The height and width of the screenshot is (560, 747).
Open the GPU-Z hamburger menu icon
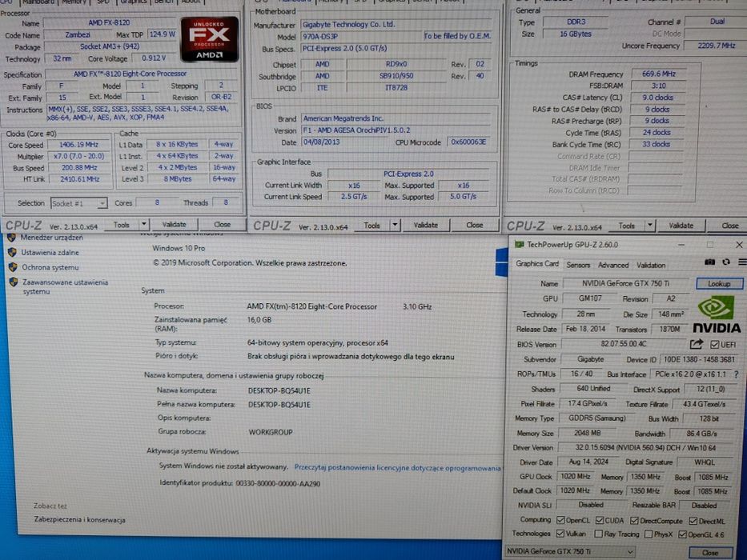tap(742, 262)
